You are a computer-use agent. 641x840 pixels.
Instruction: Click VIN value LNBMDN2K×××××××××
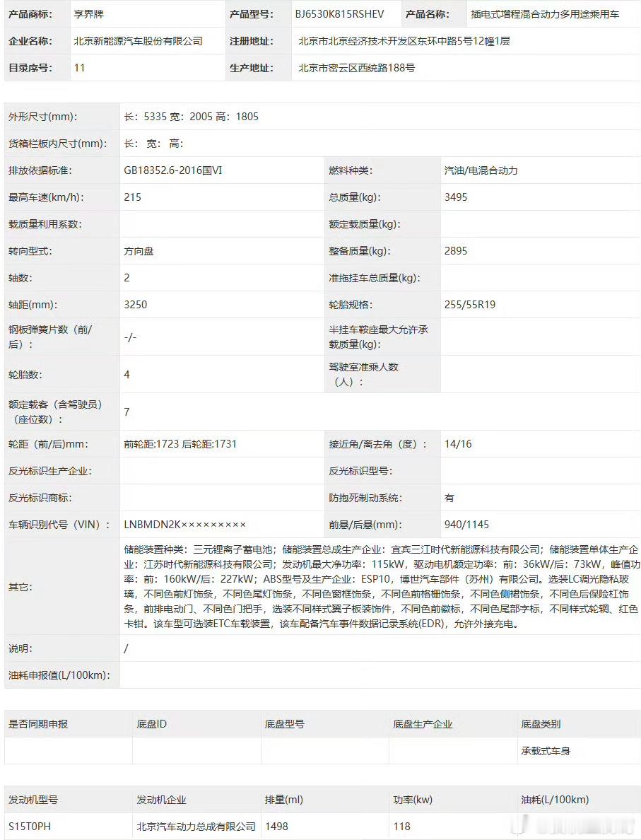pos(184,525)
